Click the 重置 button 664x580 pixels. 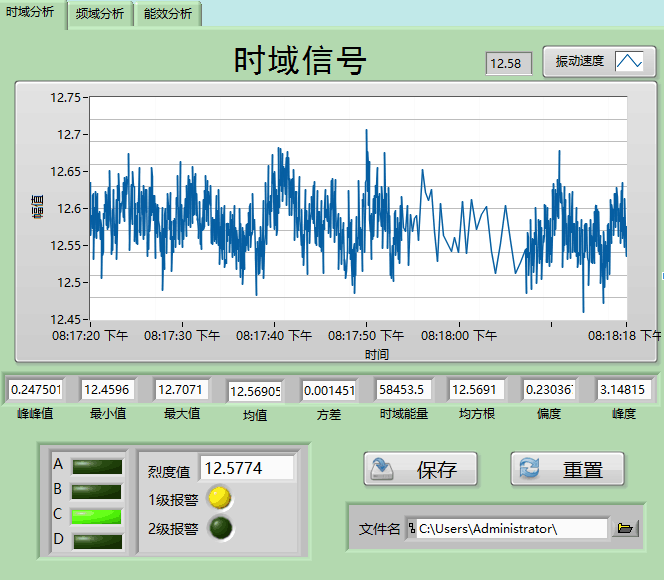click(567, 469)
